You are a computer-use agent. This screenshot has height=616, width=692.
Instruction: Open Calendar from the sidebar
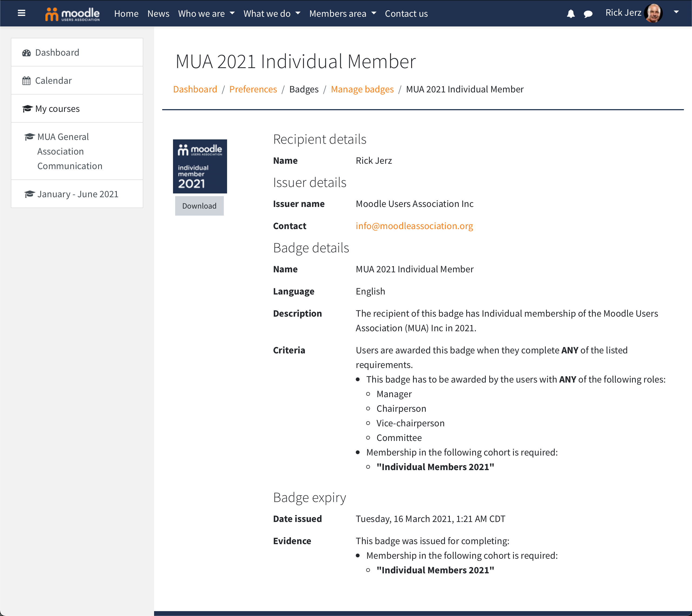pyautogui.click(x=77, y=81)
